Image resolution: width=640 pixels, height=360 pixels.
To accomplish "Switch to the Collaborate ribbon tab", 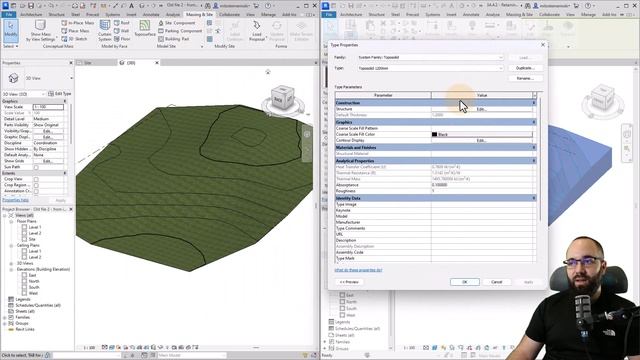I will pyautogui.click(x=229, y=14).
